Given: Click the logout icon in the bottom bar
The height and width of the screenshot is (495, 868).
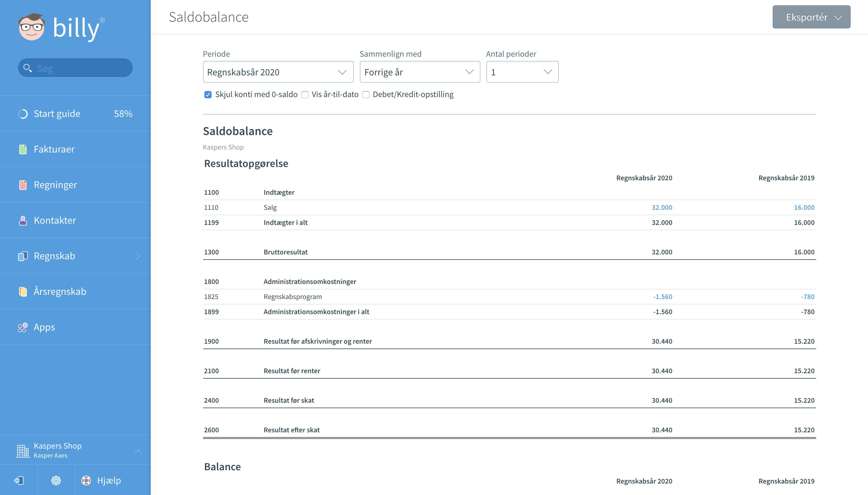Looking at the screenshot, I should coord(19,481).
